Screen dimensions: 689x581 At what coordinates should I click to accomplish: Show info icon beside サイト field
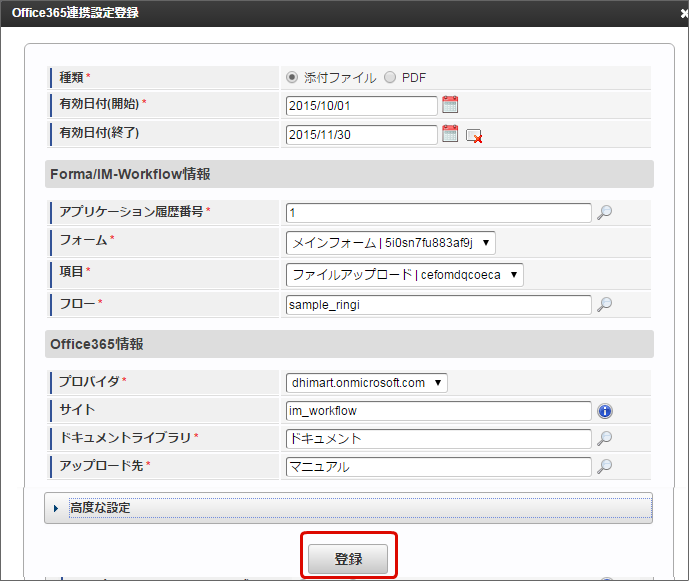pos(605,411)
